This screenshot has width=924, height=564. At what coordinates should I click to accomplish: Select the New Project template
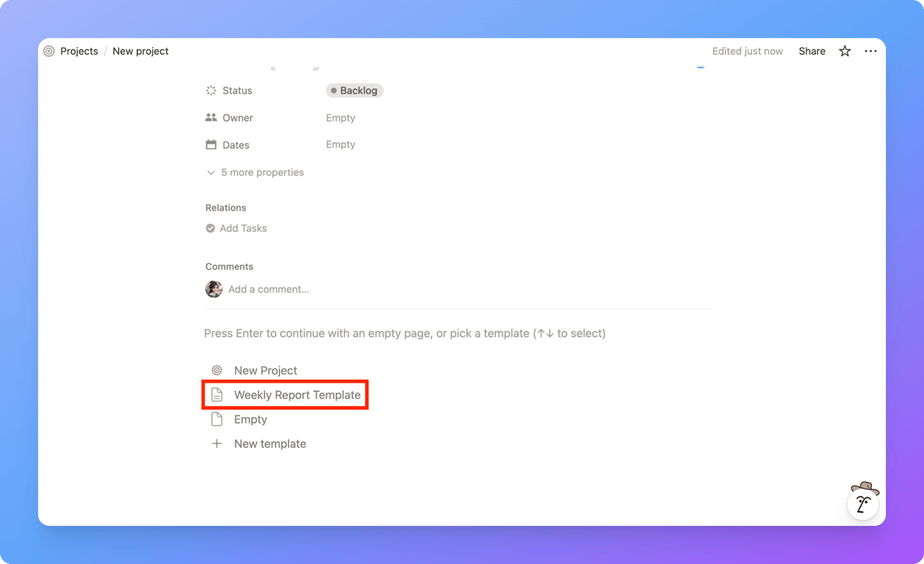[x=265, y=370]
